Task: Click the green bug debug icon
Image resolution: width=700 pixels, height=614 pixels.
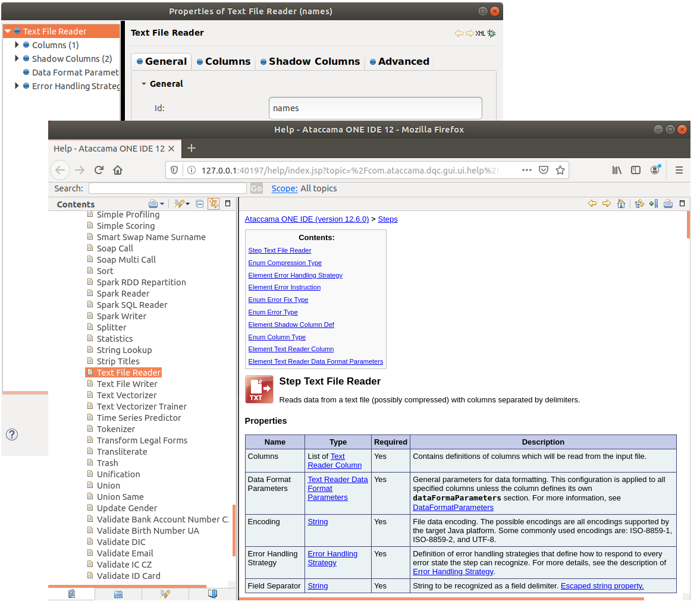Action: [491, 33]
